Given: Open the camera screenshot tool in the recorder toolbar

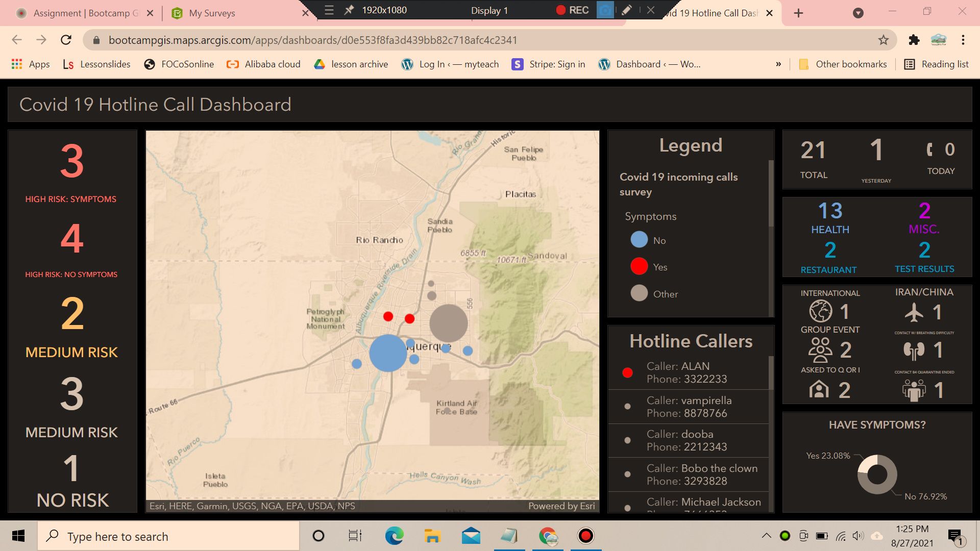Looking at the screenshot, I should [x=605, y=10].
